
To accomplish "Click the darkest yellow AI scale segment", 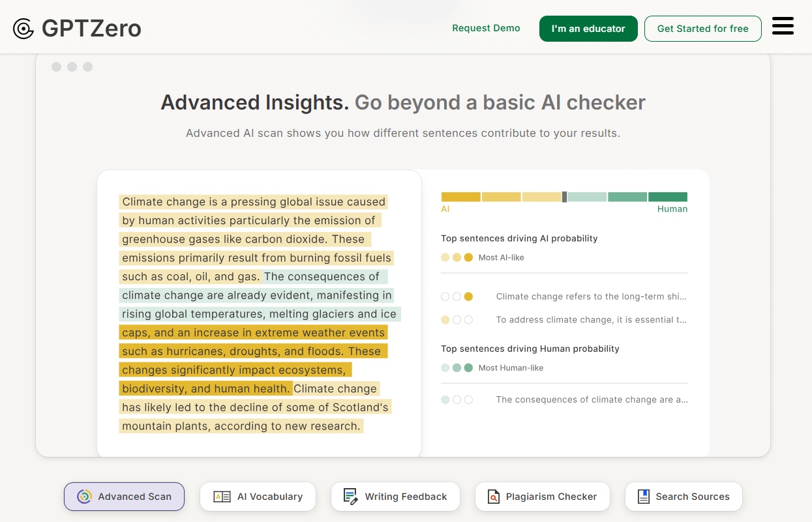I will [461, 197].
